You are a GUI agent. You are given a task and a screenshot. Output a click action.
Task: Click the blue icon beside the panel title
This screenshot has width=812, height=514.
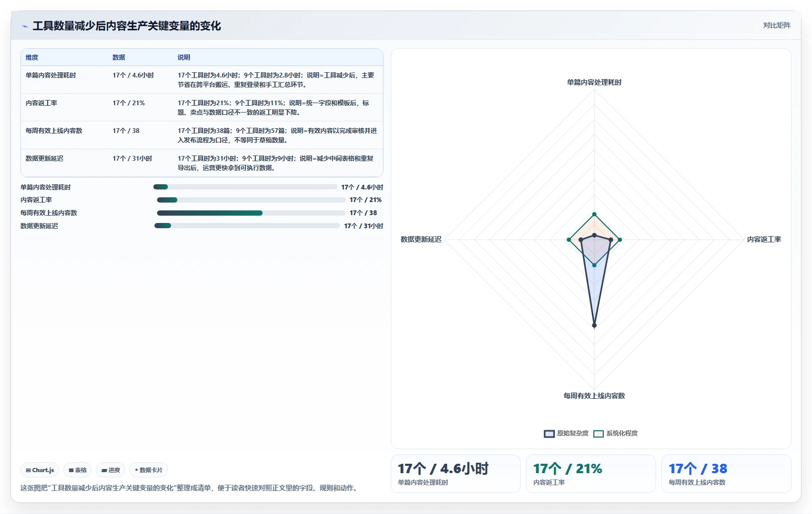tap(25, 26)
